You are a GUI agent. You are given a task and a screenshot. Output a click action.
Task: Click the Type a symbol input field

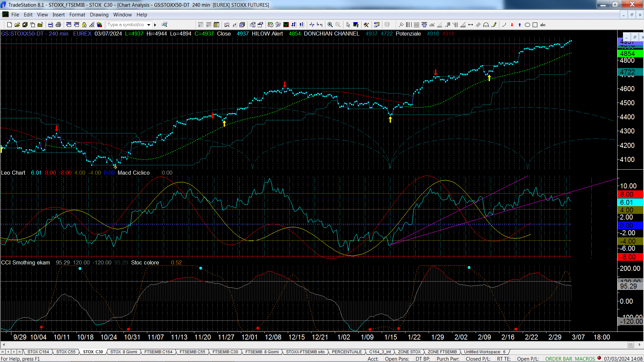(126, 25)
